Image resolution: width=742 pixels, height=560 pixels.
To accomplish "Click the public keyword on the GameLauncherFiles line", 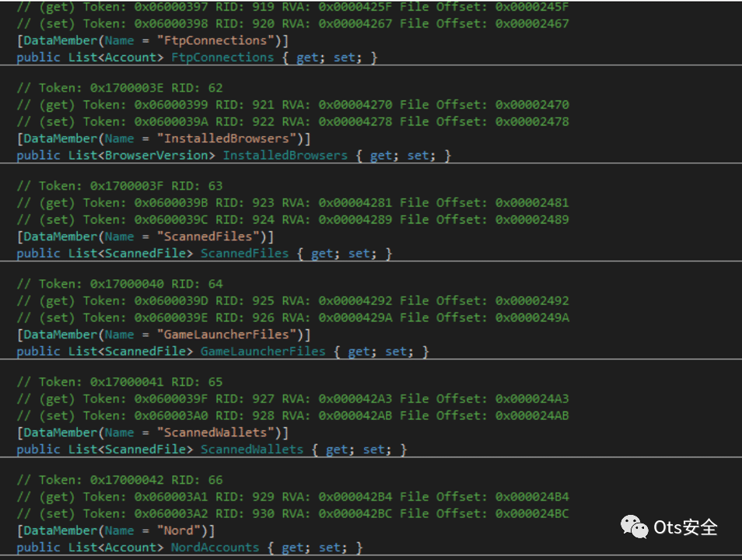I will [x=38, y=352].
